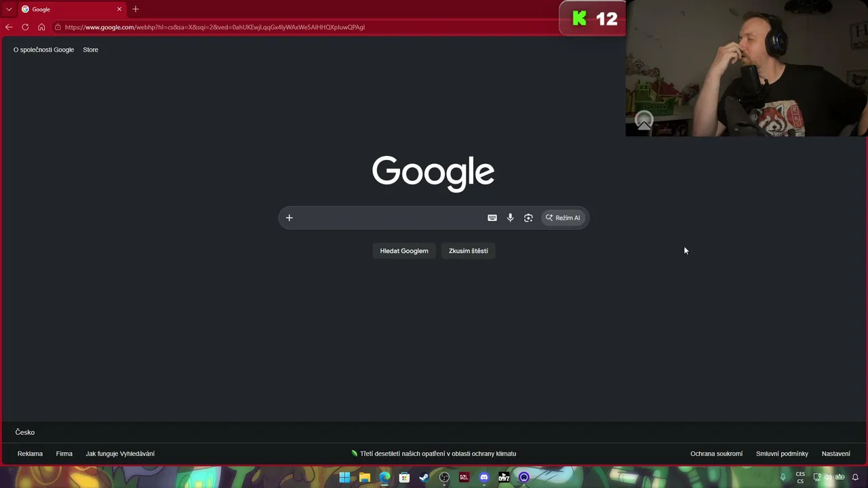Screen dimensions: 868x488
Task: Open Ochrana soukromí privacy link
Action: click(x=716, y=453)
